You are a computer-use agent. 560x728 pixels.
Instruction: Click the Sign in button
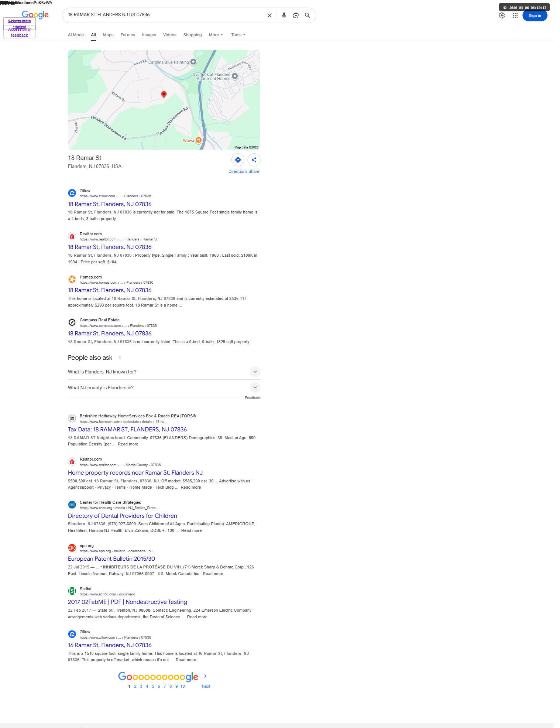click(535, 16)
